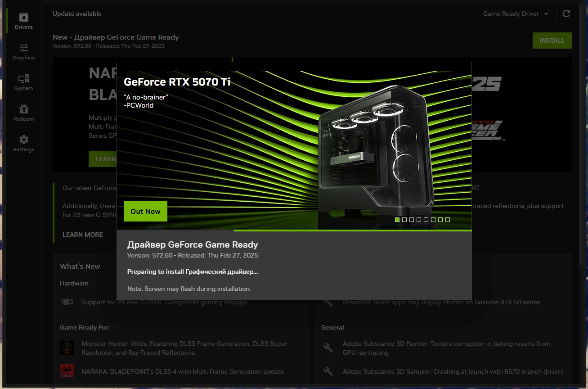This screenshot has width=588, height=389.
Task: Open the Redeem gift section
Action: pyautogui.click(x=23, y=113)
